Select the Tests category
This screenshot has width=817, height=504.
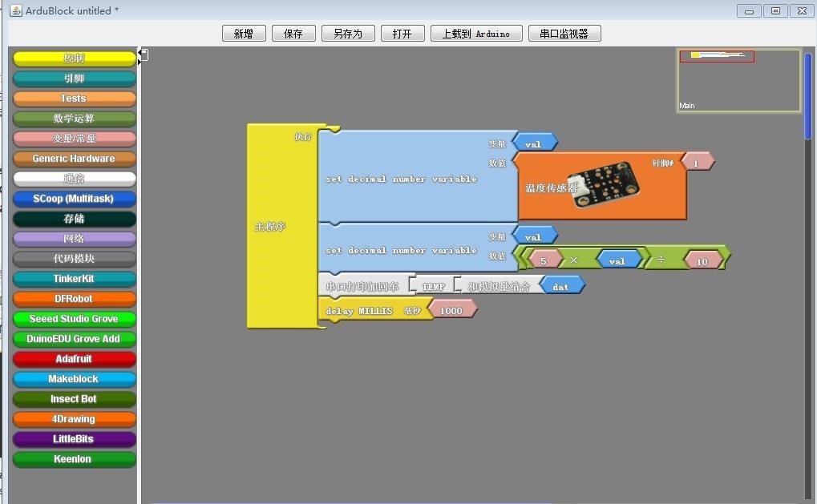pos(74,99)
